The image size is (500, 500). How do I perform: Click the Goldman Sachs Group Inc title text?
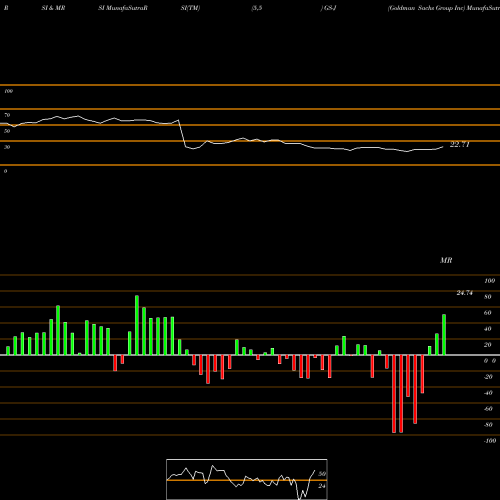click(x=426, y=8)
